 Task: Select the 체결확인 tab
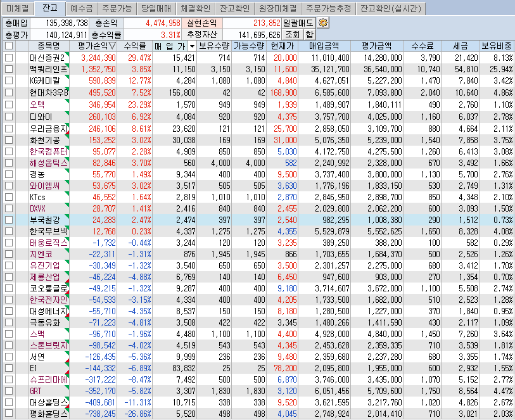[x=196, y=8]
